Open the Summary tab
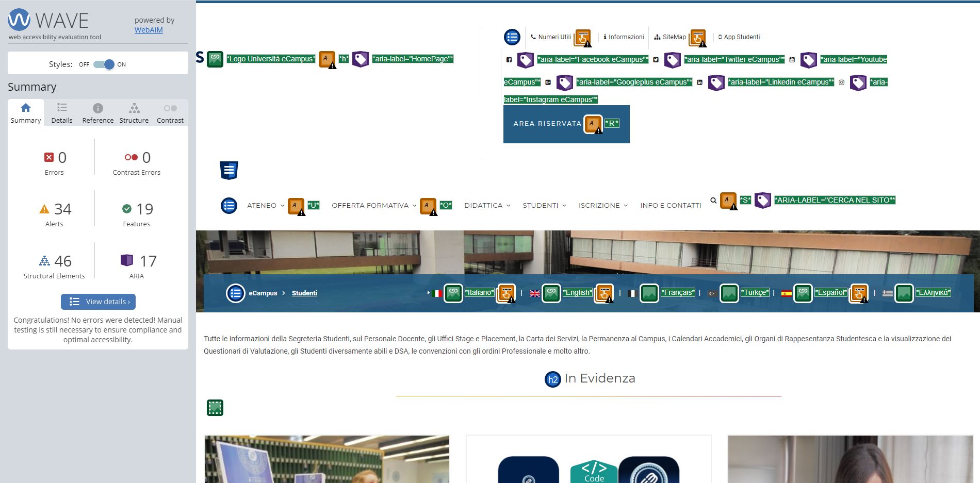Image resolution: width=980 pixels, height=483 pixels. coord(26,113)
